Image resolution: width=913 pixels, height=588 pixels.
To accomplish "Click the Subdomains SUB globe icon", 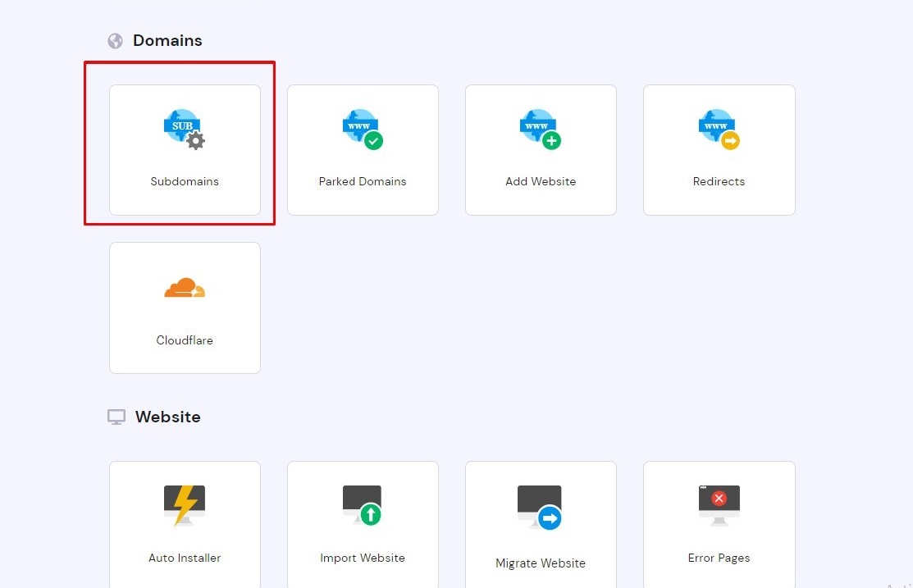I will point(184,129).
